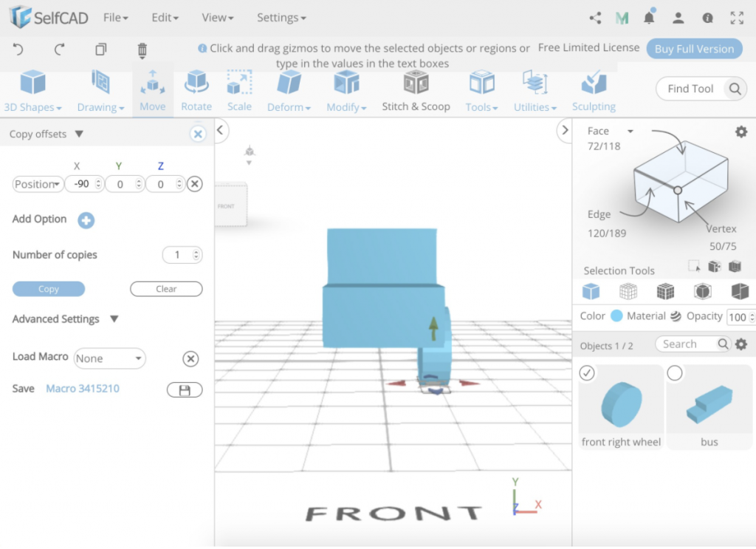Select the Sculpting tool

tap(594, 89)
